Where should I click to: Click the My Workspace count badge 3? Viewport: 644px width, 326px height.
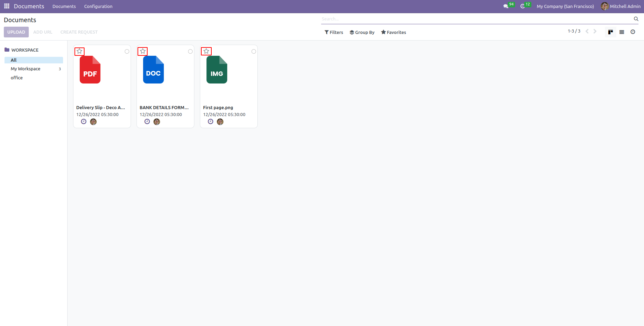click(x=60, y=69)
